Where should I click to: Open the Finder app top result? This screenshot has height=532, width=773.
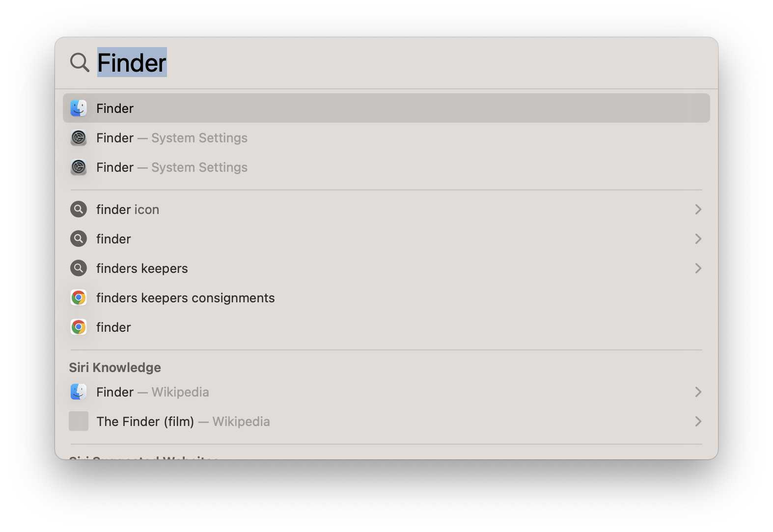(386, 108)
